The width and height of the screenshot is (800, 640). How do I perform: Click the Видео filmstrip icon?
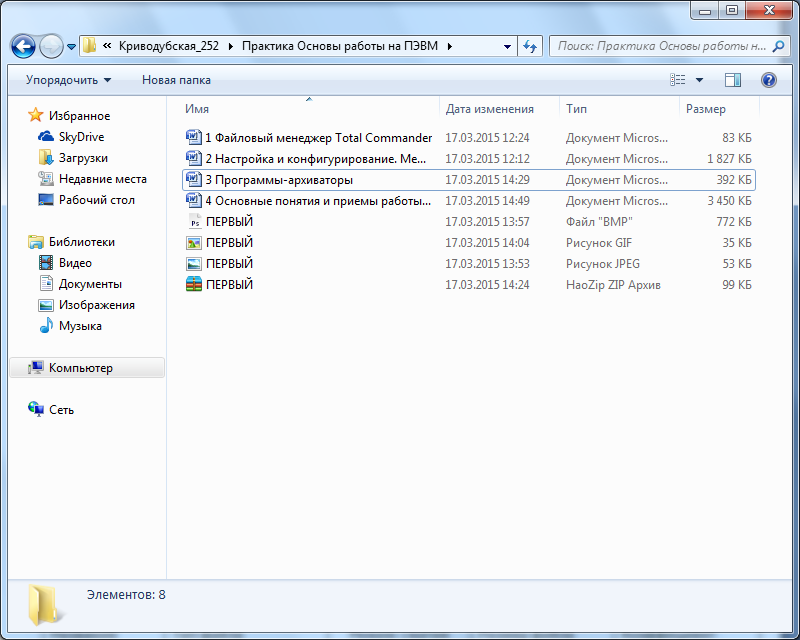tap(46, 263)
